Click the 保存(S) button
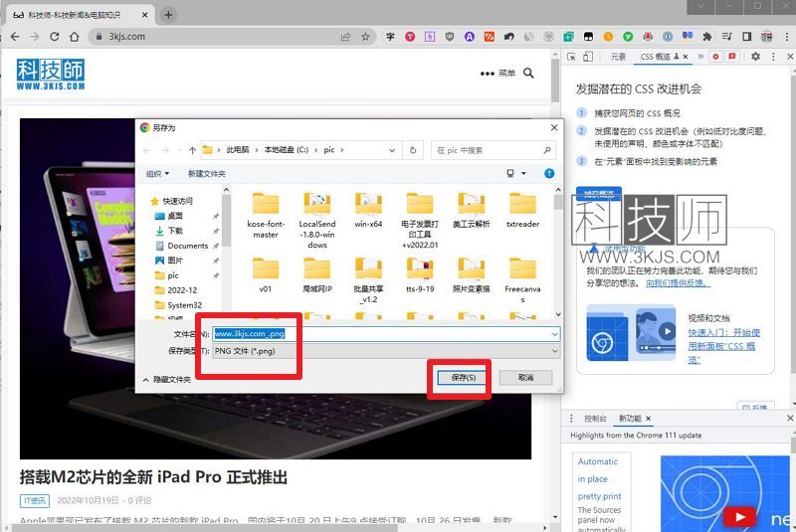 (x=463, y=377)
